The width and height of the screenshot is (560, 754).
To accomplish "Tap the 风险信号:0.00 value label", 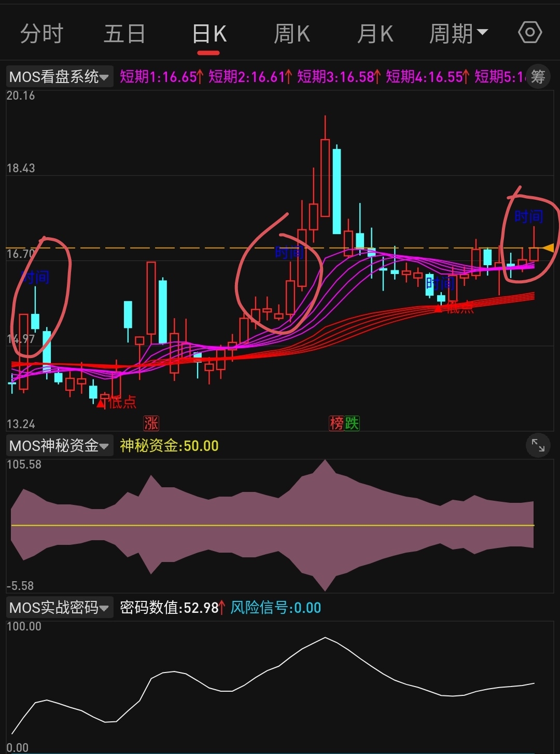I will [276, 608].
